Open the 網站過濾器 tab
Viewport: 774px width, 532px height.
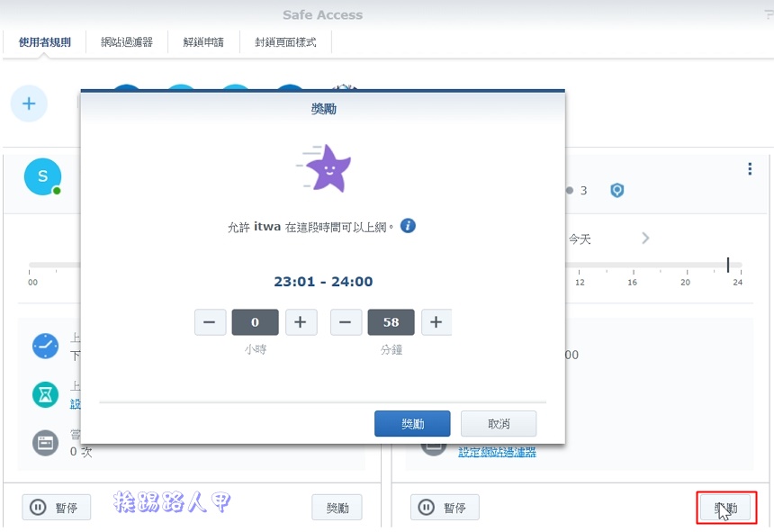[127, 42]
